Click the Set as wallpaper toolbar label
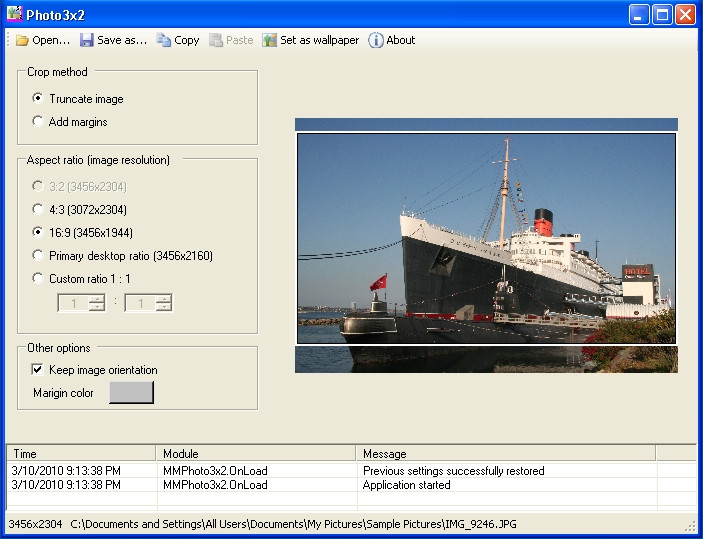Image resolution: width=703 pixels, height=539 pixels. click(319, 40)
